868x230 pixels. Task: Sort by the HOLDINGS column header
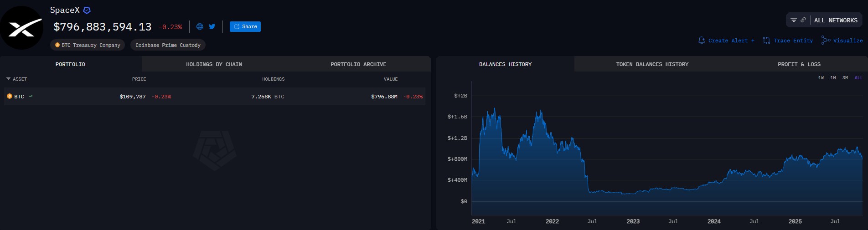pyautogui.click(x=273, y=79)
